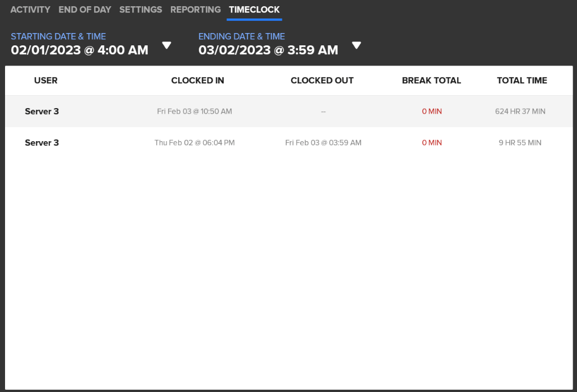The height and width of the screenshot is (392, 577).
Task: Expand the starting date dropdown arrow
Action: point(166,45)
